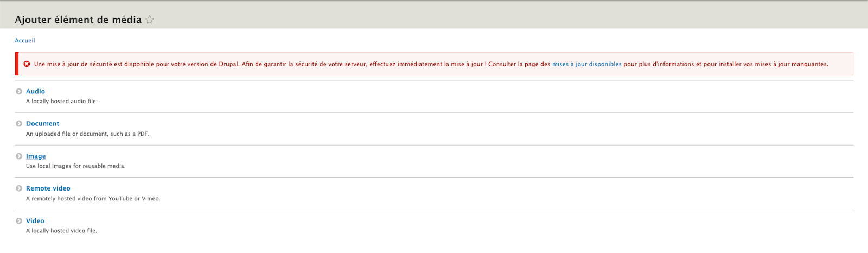Viewport: 868px width, 253px height.
Task: Open the Audio media type link
Action: (x=35, y=92)
